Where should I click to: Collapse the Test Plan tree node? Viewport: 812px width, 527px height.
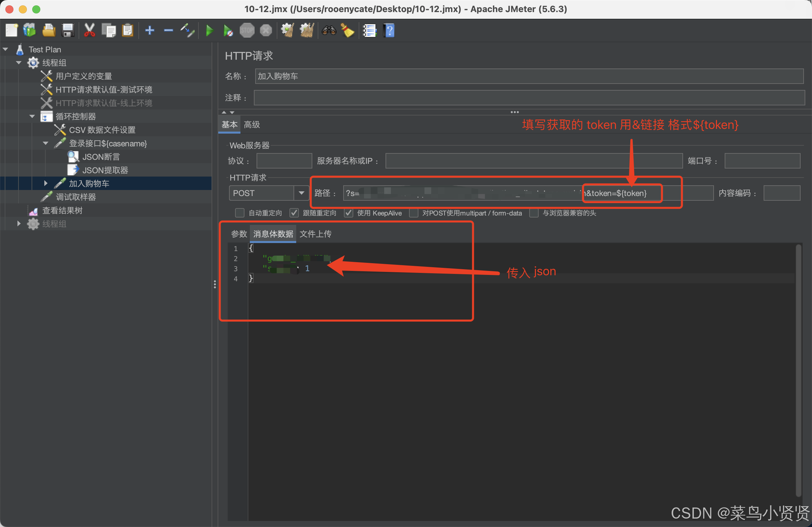pos(5,49)
